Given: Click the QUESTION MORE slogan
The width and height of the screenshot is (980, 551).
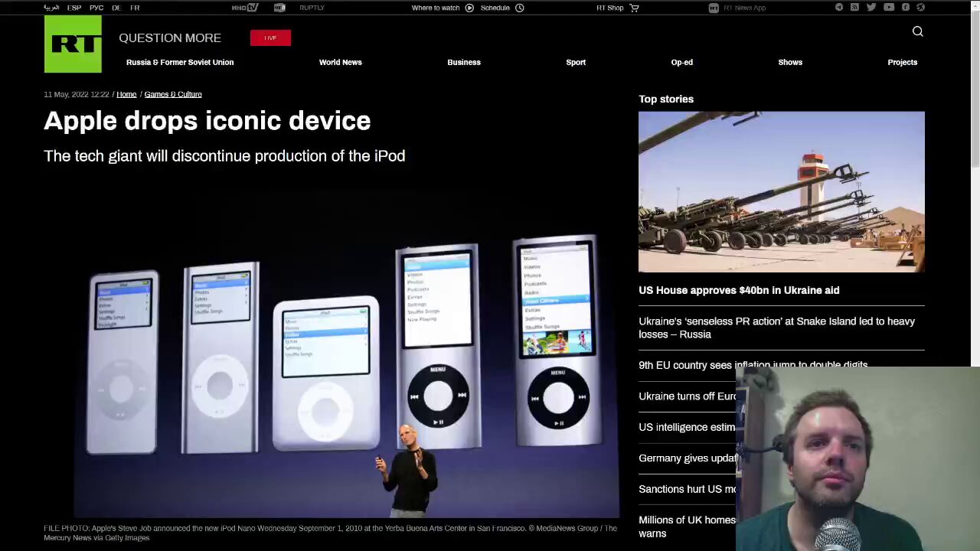Looking at the screenshot, I should tap(170, 37).
